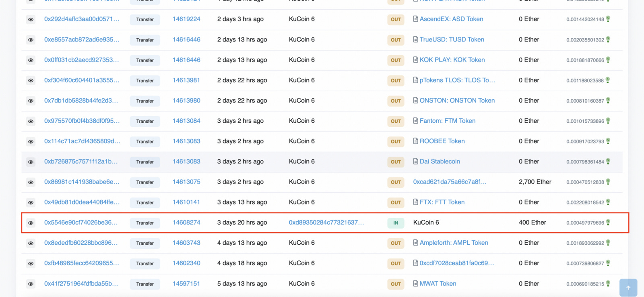Click the '3 days 20 hrs ago' age
644x297 pixels.
[x=242, y=223]
